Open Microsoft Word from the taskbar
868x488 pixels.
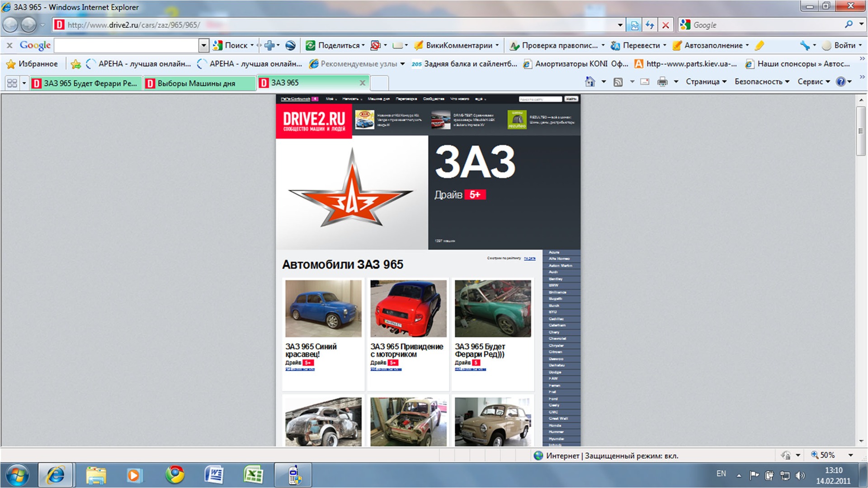pyautogui.click(x=214, y=475)
